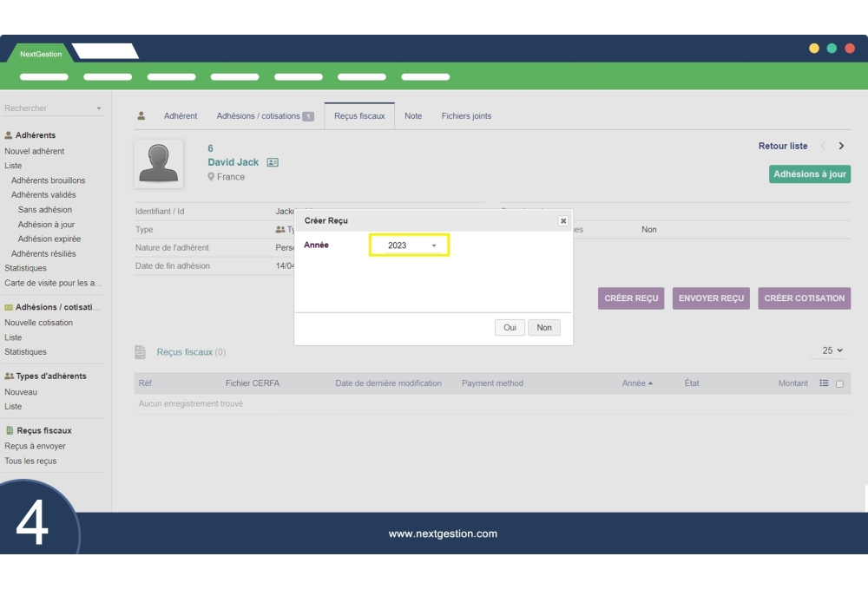Click the Reçus fiscaux document icon
Image resolution: width=868 pixels, height=589 pixels.
click(x=140, y=352)
